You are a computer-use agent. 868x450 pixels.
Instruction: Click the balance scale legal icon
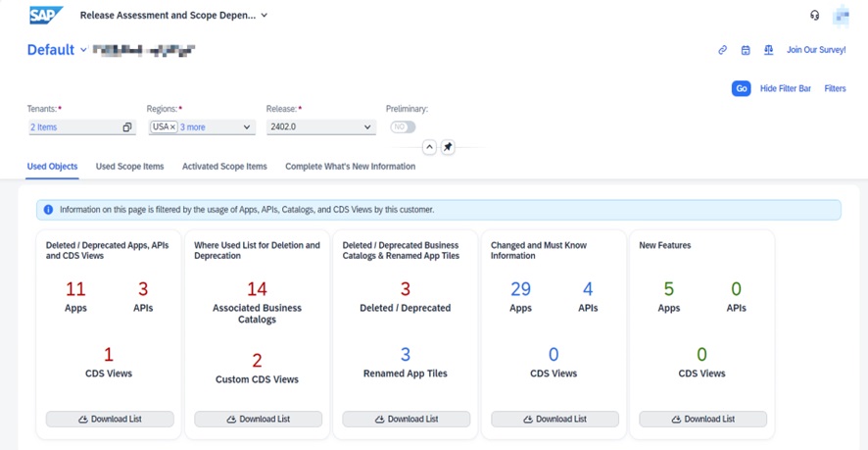pos(768,50)
